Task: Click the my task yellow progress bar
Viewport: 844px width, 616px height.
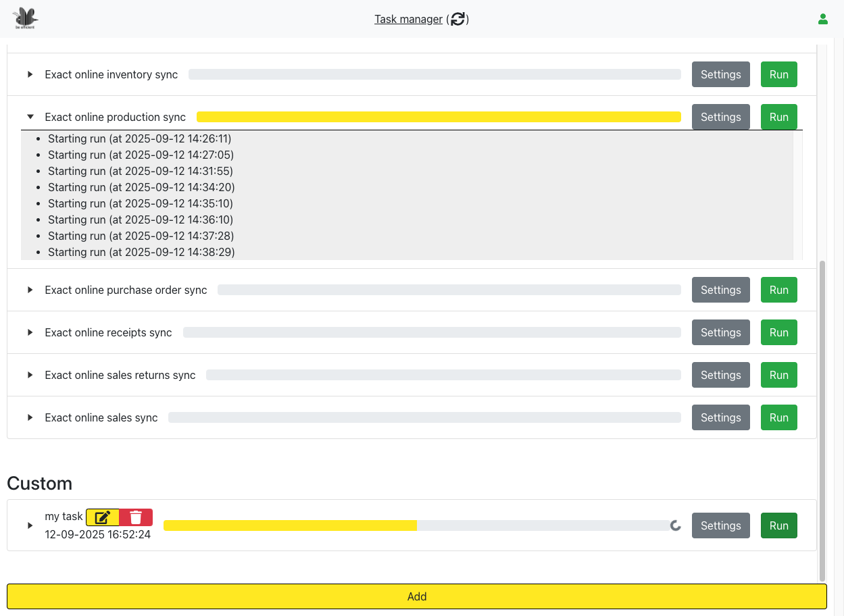Action: [291, 525]
